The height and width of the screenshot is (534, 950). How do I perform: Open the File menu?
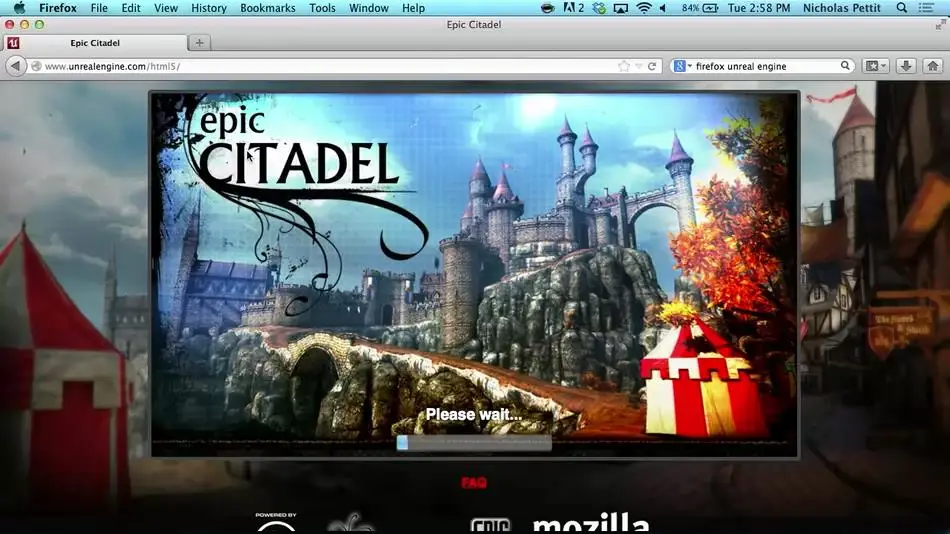[x=99, y=8]
